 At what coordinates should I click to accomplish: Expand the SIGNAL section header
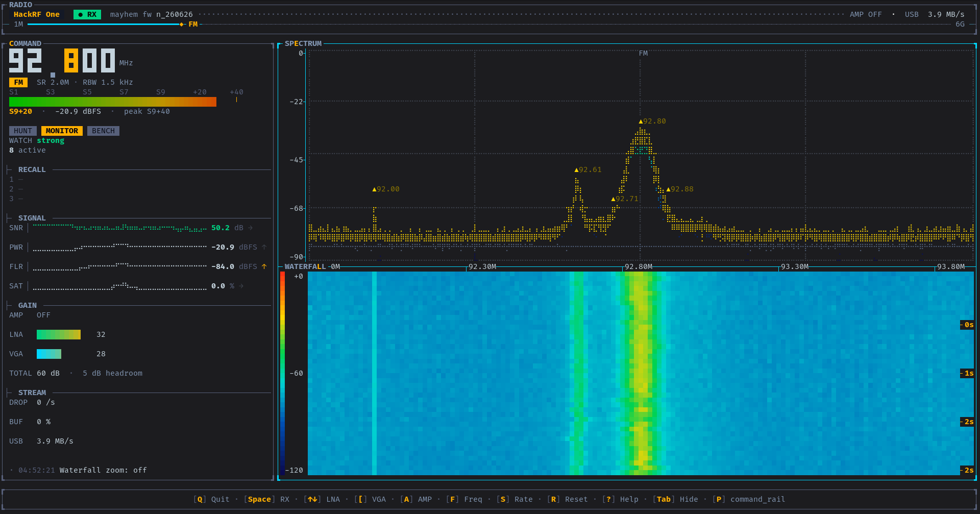[x=32, y=218]
